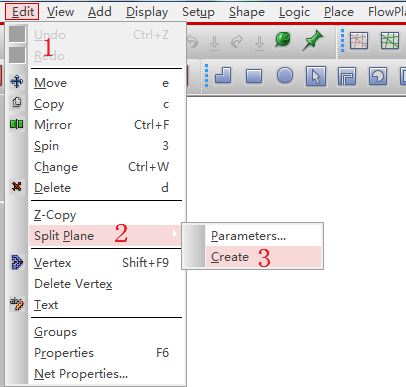This screenshot has width=406, height=387.
Task: Click the shape circular void tool
Action: 378,76
